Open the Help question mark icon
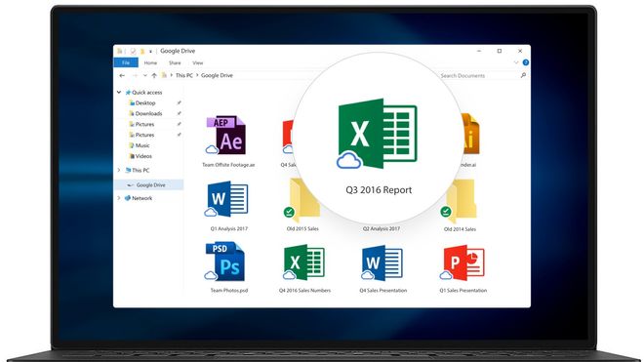644x362 pixels. tap(525, 62)
